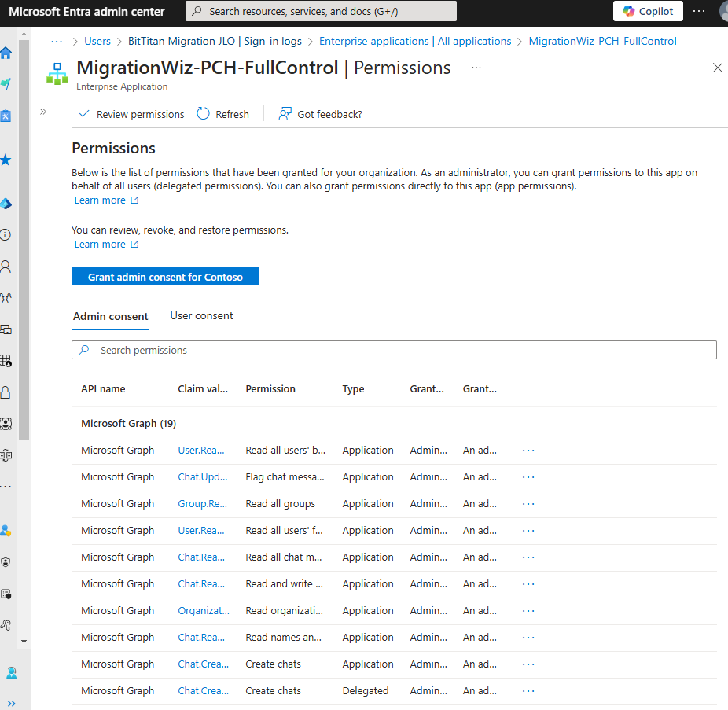Open the Chat.Upd... claim value link

coord(203,477)
